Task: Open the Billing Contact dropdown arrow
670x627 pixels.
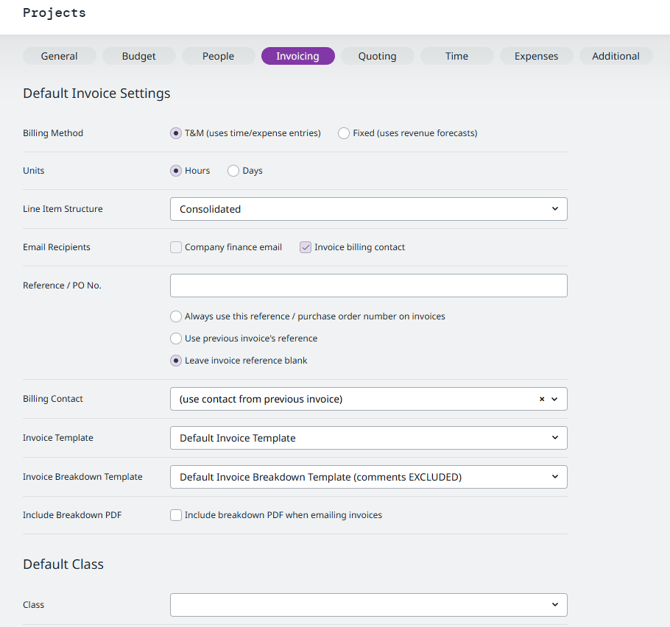Action: click(x=555, y=399)
